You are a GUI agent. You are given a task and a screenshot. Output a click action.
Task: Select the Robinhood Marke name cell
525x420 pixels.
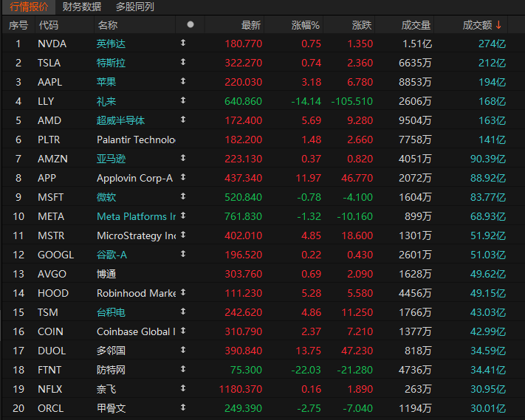pos(137,293)
